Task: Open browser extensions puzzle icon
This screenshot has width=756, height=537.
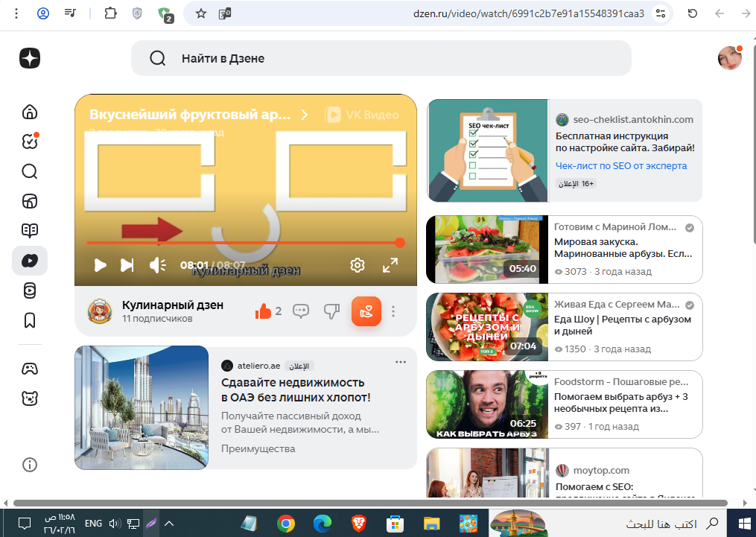Action: (x=110, y=13)
